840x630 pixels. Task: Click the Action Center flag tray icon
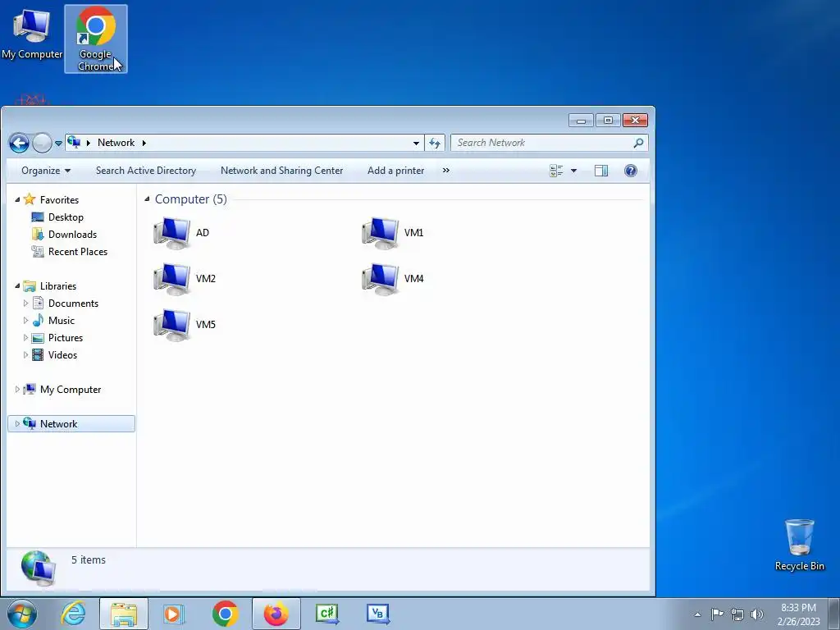click(x=717, y=614)
